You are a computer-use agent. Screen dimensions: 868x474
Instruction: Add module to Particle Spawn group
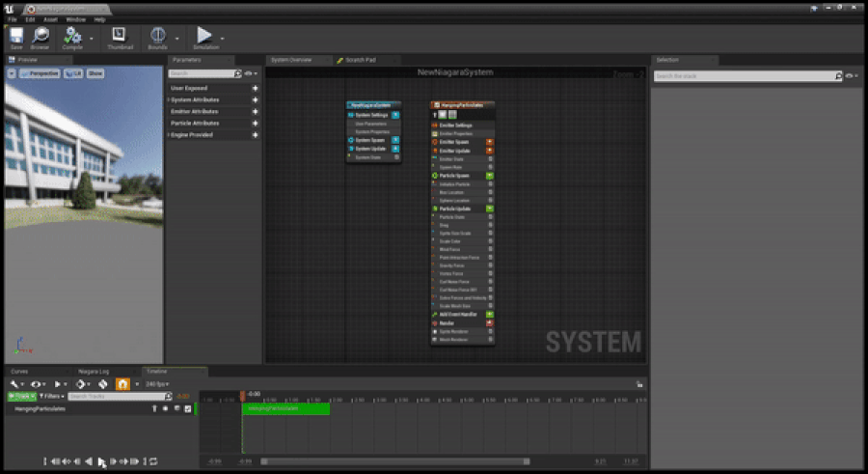489,175
